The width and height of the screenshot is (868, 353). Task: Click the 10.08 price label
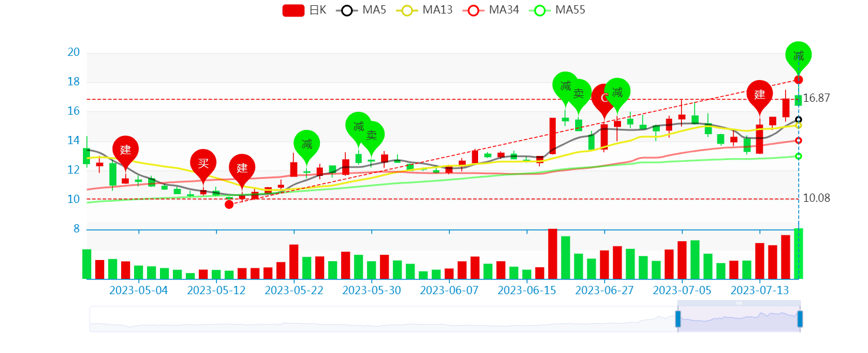point(816,198)
